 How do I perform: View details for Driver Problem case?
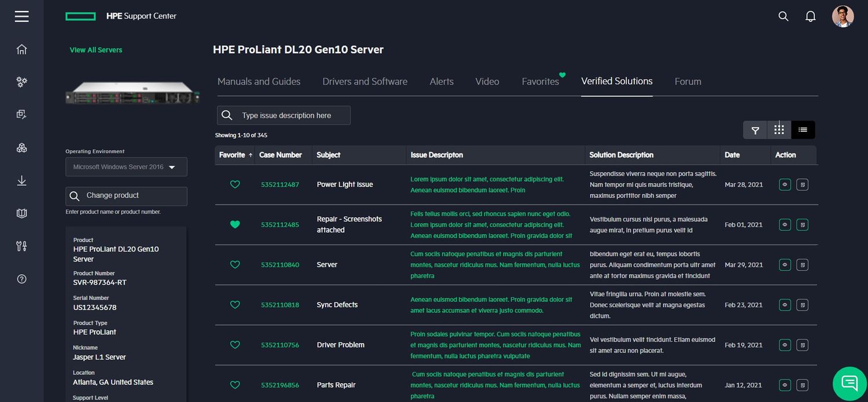point(785,345)
